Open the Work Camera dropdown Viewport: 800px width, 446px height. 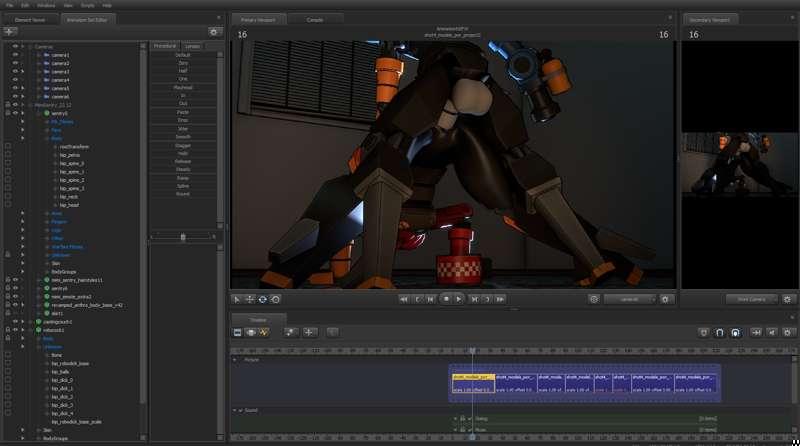[x=752, y=300]
